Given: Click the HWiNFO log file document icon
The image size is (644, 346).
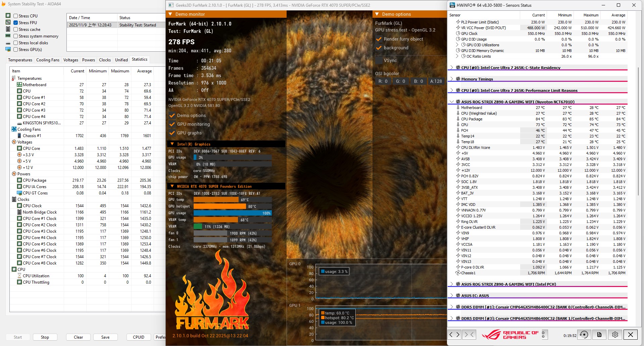Looking at the screenshot, I should (599, 335).
